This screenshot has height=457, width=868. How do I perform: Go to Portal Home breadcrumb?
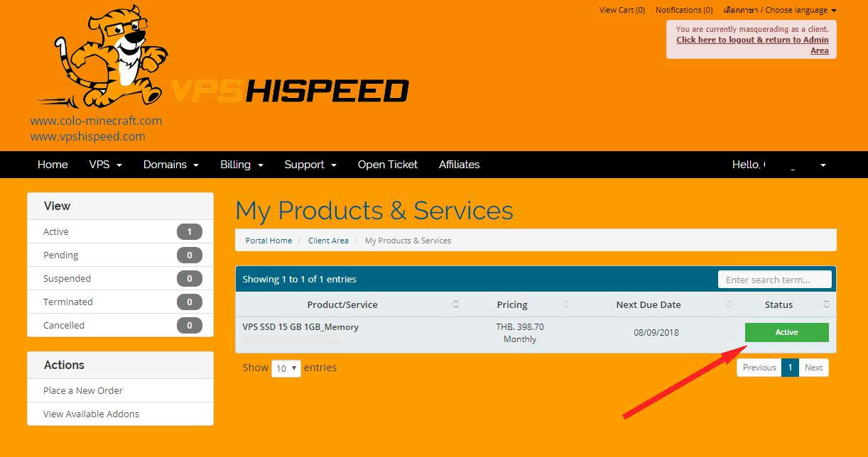click(268, 241)
